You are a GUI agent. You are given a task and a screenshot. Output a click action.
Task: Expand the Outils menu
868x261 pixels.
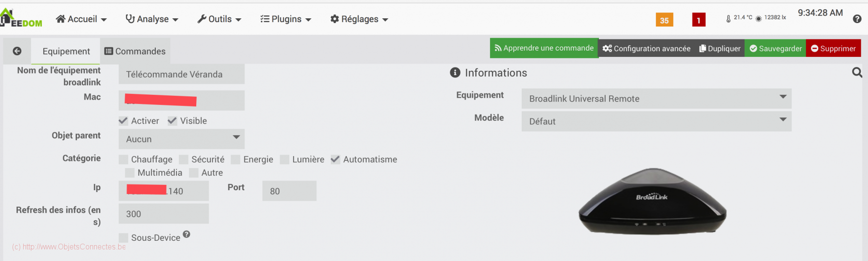[219, 19]
